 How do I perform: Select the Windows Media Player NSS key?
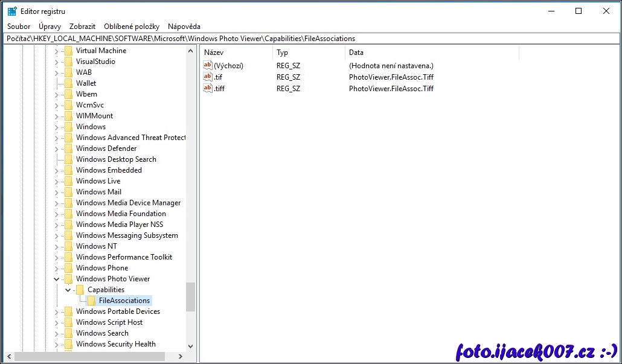pyautogui.click(x=120, y=225)
